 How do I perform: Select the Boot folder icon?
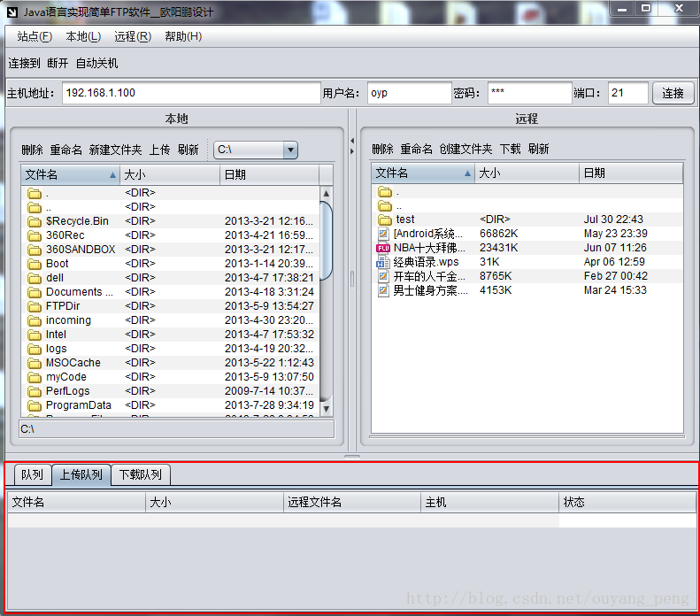(x=34, y=264)
